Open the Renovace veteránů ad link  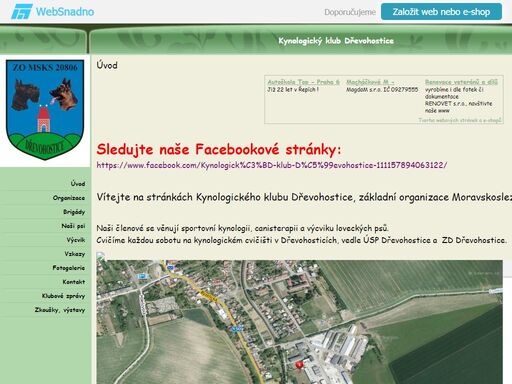pyautogui.click(x=461, y=82)
